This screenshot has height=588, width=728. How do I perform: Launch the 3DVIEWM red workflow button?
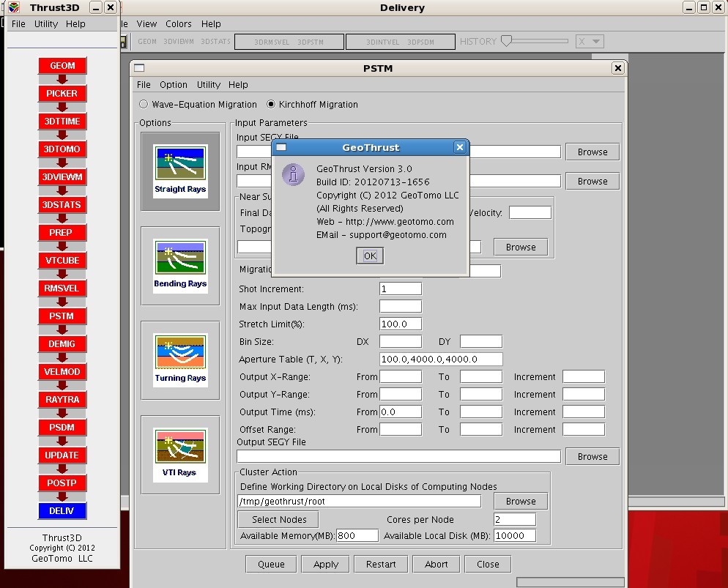coord(62,176)
